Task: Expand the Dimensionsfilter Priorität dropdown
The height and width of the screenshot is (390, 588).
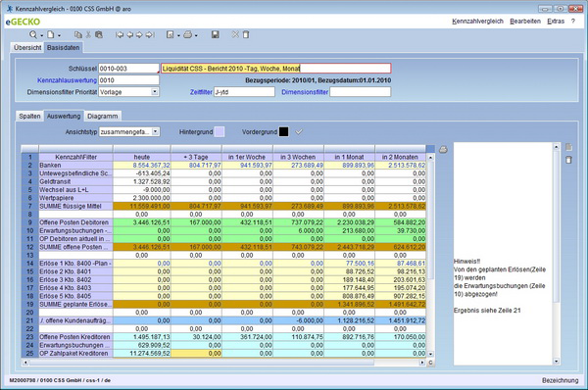Action: point(155,92)
